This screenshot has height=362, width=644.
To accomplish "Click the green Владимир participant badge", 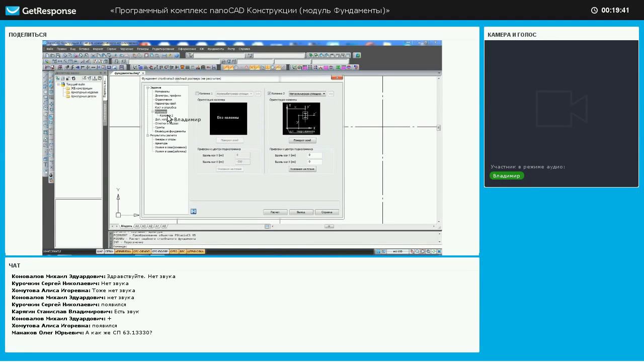I will coord(507,176).
